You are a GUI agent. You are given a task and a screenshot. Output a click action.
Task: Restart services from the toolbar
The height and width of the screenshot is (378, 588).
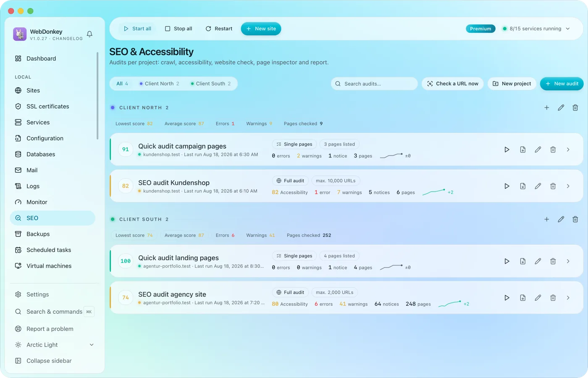[219, 29]
